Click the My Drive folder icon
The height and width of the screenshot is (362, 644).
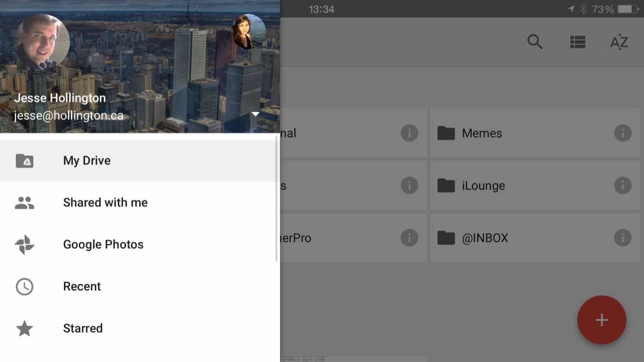coord(25,161)
